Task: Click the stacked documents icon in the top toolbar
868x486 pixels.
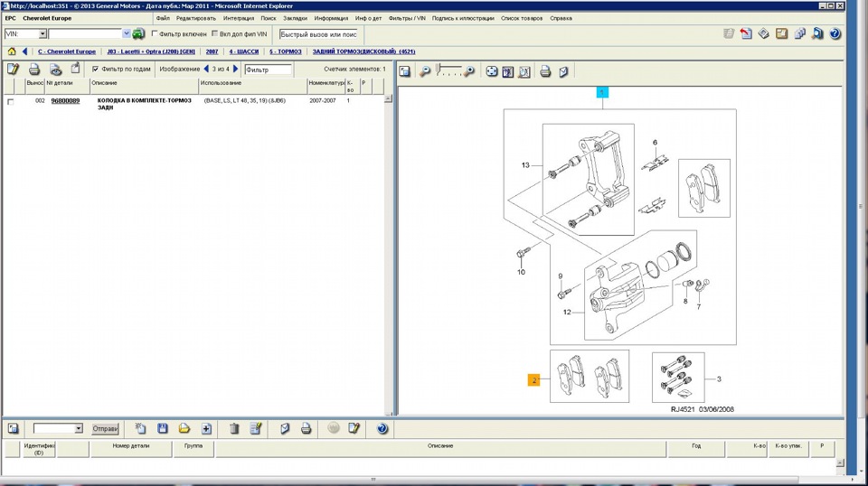Action: (x=800, y=33)
